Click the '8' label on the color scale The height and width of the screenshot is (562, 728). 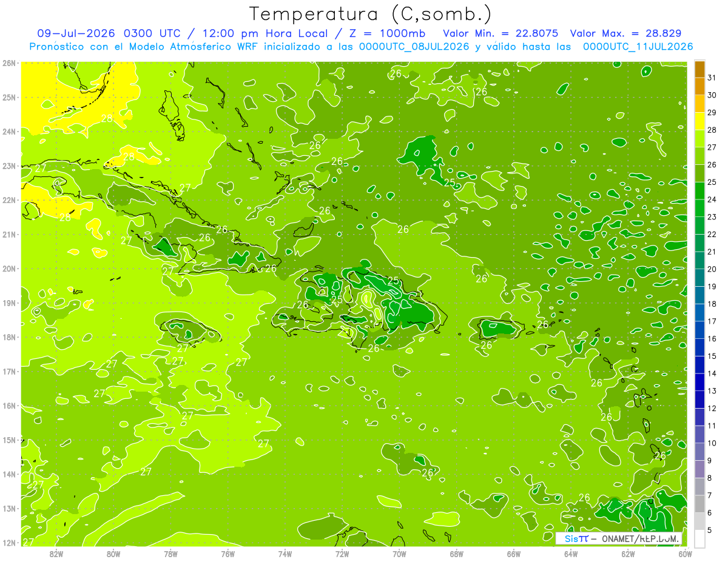click(x=710, y=478)
